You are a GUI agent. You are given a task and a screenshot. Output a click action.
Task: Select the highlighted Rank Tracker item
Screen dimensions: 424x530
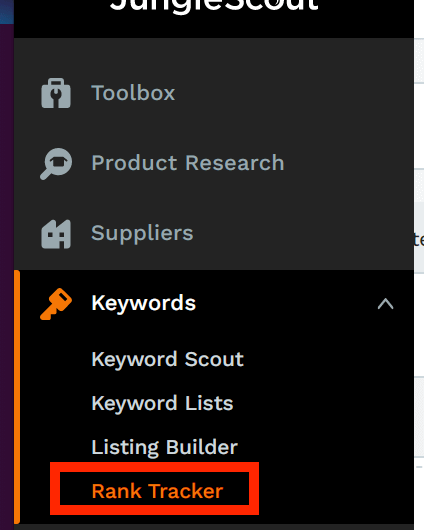157,491
